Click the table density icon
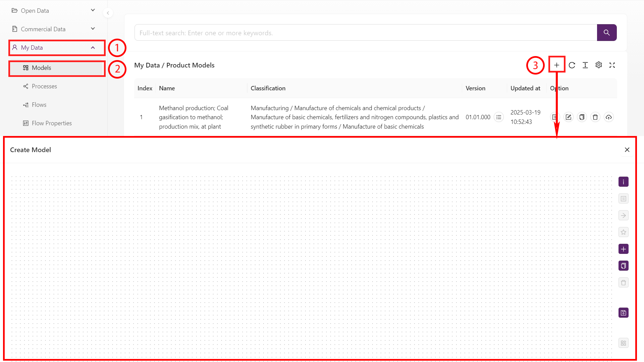This screenshot has height=362, width=644. (585, 65)
